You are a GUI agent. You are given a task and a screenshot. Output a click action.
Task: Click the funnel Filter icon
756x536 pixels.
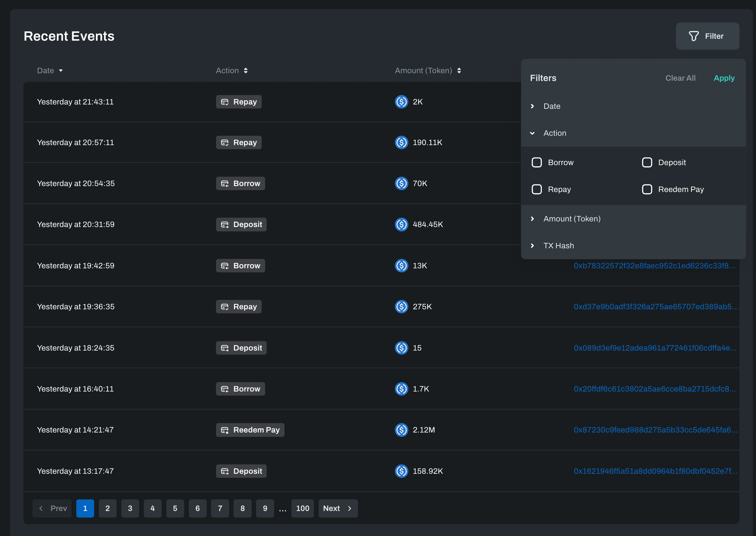tap(694, 36)
